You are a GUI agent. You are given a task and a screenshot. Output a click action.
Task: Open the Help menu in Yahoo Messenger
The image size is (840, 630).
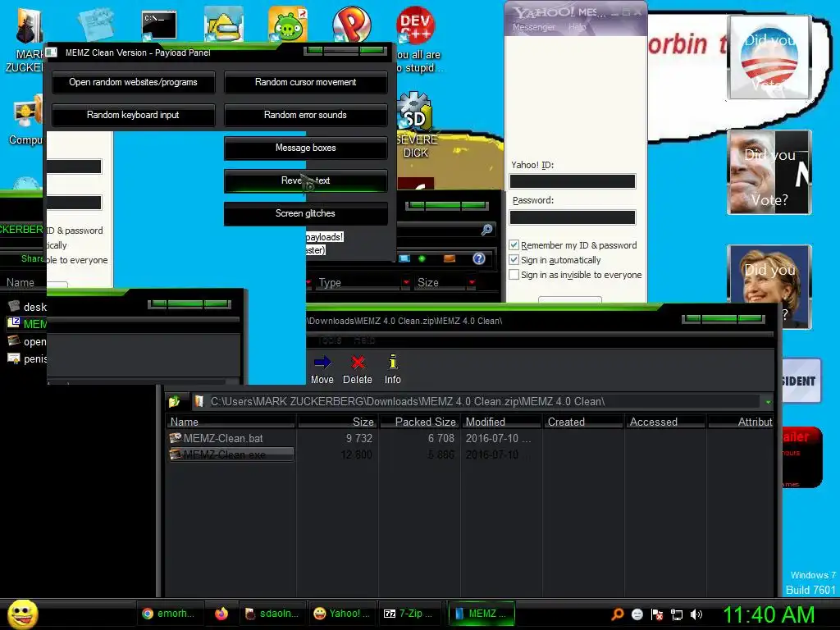(x=577, y=27)
